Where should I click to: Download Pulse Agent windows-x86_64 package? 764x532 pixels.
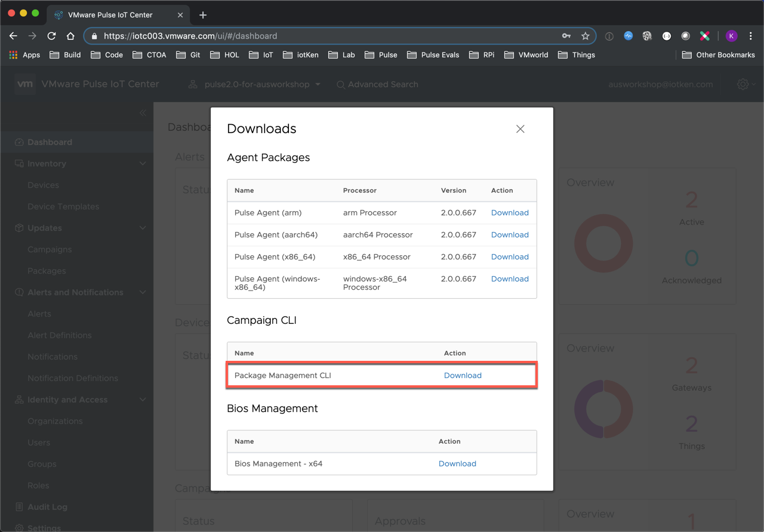tap(510, 279)
